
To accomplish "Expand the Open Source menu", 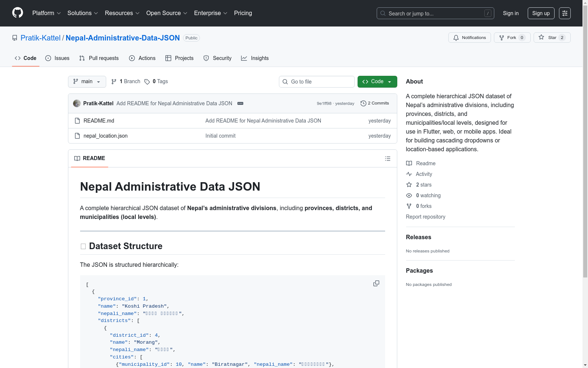I will 167,13.
